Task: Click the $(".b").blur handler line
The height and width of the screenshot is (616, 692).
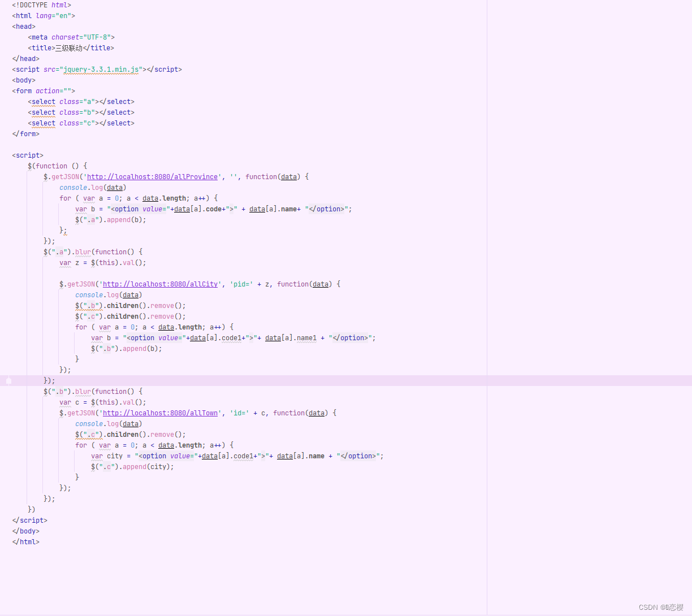Action: click(93, 392)
